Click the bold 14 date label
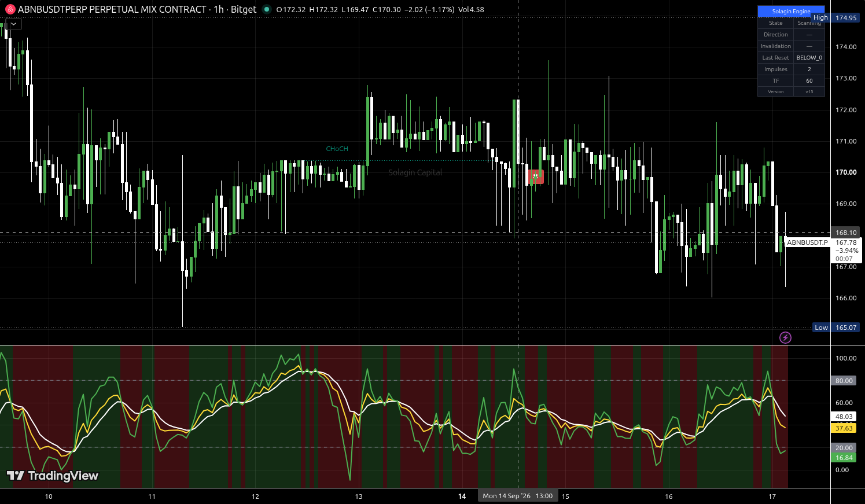This screenshot has height=504, width=865. pyautogui.click(x=462, y=496)
